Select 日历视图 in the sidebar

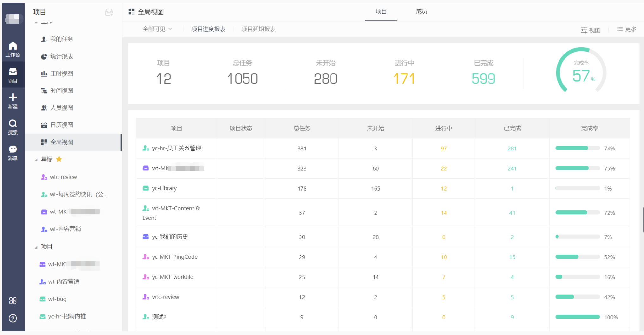[x=62, y=125]
